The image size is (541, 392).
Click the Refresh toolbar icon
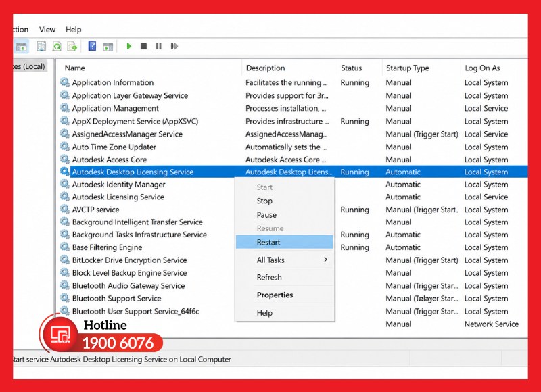[57, 46]
